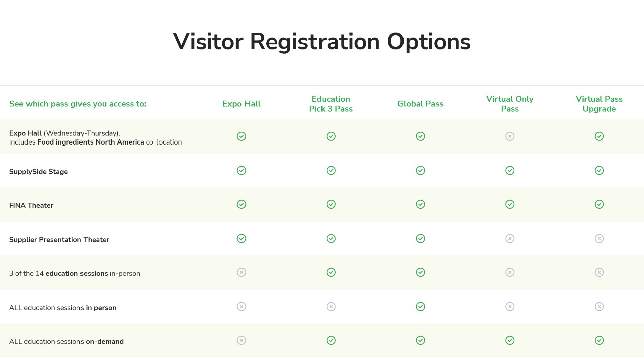The height and width of the screenshot is (358, 644).
Task: Select the Global Pass column header
Action: tap(421, 104)
